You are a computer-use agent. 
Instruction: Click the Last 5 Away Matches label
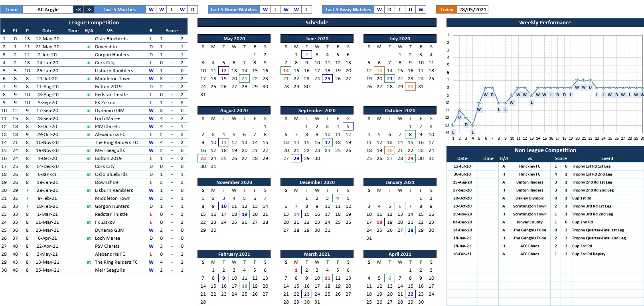(x=348, y=10)
